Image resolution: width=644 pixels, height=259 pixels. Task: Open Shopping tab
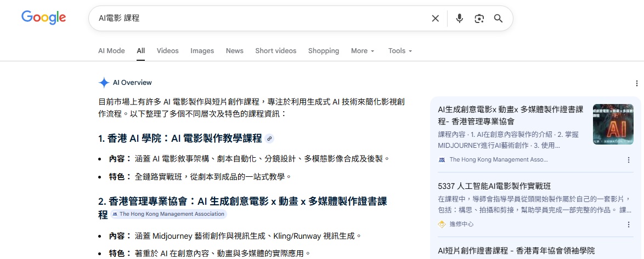click(x=324, y=51)
